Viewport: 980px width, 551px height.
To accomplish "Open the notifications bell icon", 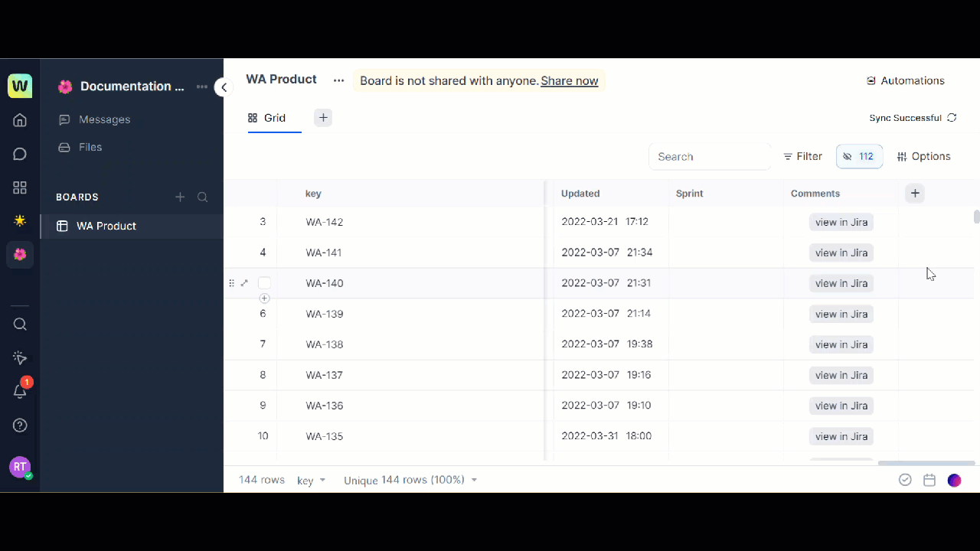I will tap(20, 391).
